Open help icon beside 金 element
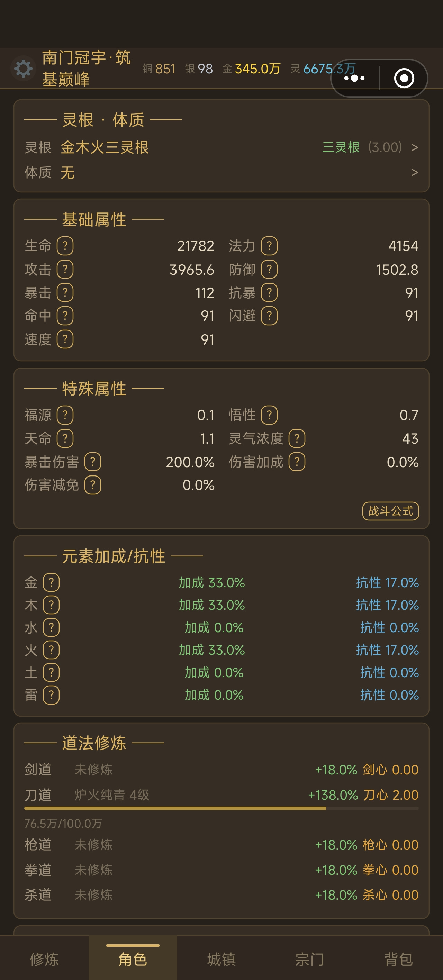 click(51, 582)
